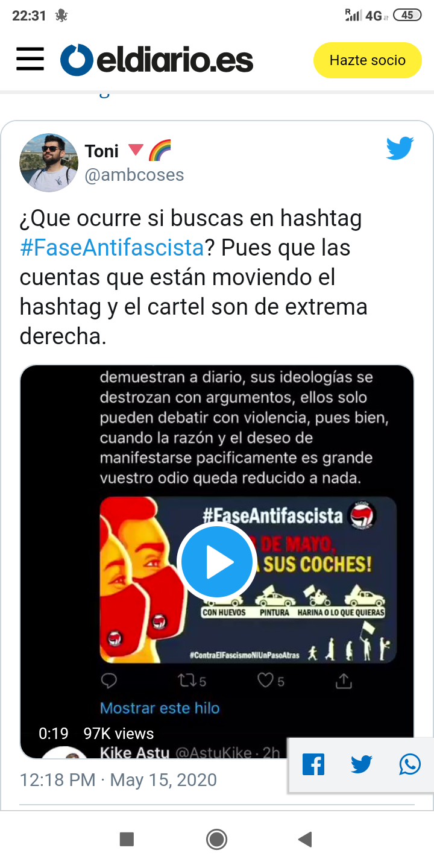Screen dimensions: 434x868
Task: Follow the #FaseAntifascista hashtag link
Action: 112,248
